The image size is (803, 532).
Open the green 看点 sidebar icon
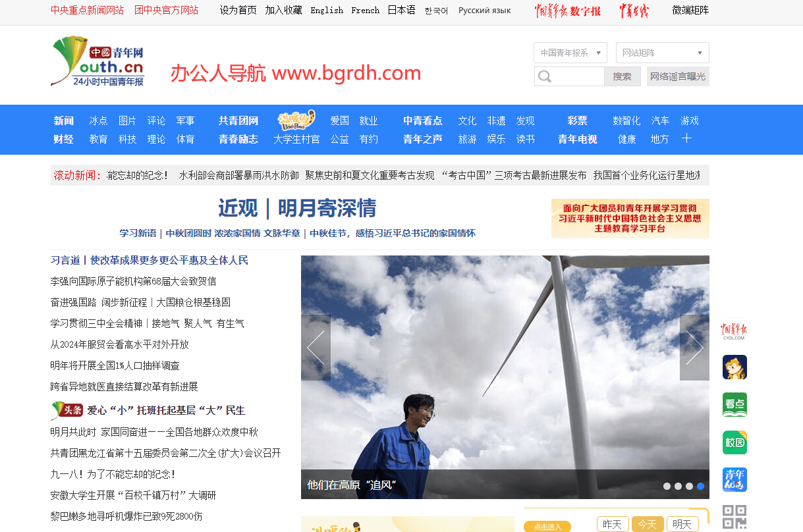pos(734,405)
